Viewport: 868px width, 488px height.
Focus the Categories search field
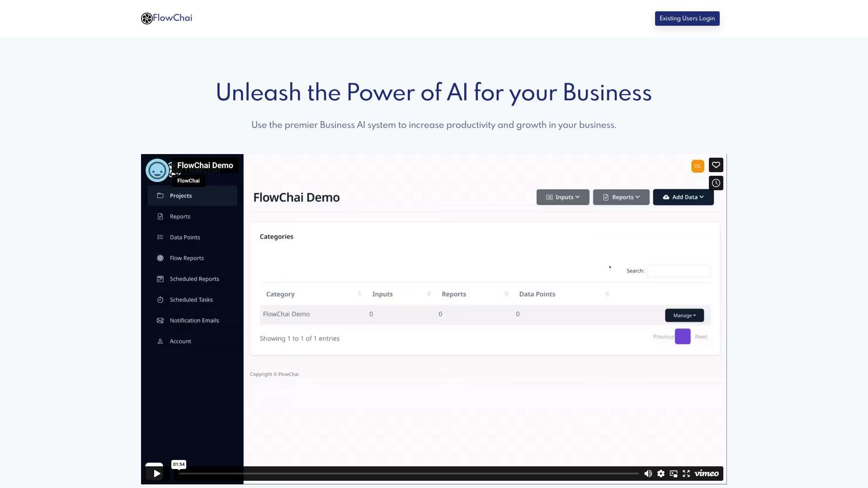click(678, 271)
